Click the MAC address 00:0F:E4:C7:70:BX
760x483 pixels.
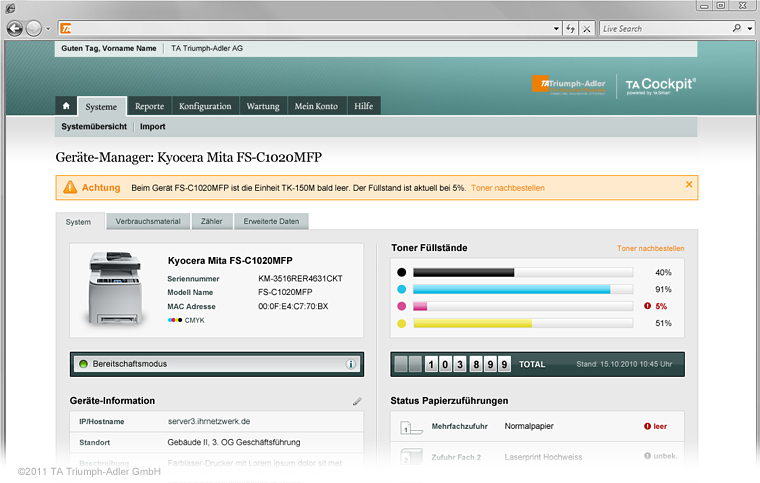[x=293, y=306]
